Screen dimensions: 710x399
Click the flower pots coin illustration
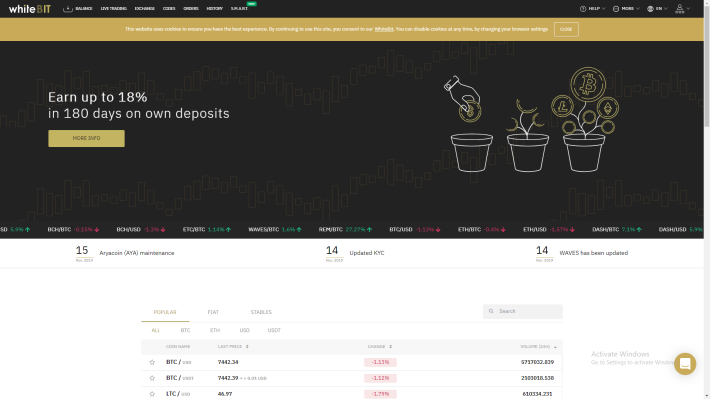(x=532, y=120)
